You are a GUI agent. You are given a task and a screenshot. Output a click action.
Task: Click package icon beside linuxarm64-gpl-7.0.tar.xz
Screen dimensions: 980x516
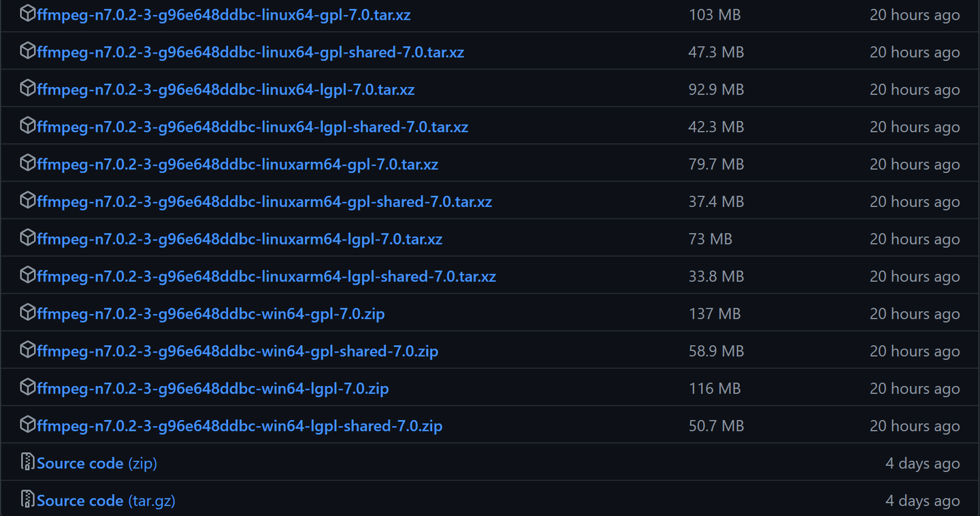(28, 163)
